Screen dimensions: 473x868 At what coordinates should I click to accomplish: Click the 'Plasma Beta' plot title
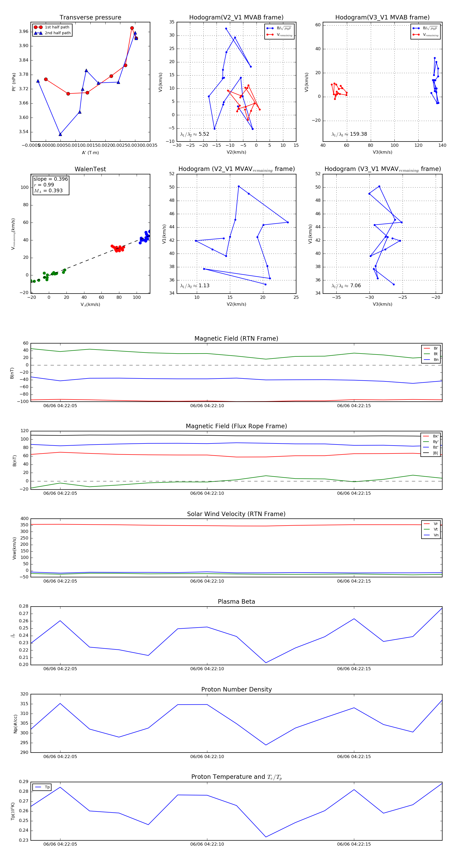point(236,602)
